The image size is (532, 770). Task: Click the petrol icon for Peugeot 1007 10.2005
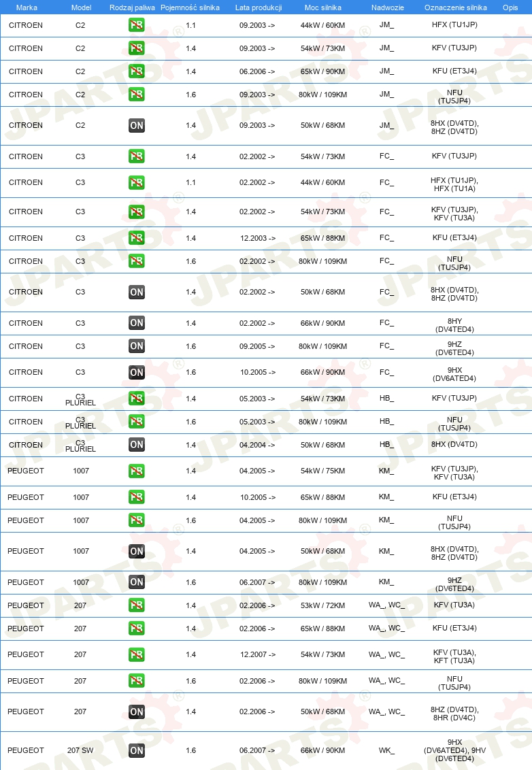pyautogui.click(x=137, y=497)
